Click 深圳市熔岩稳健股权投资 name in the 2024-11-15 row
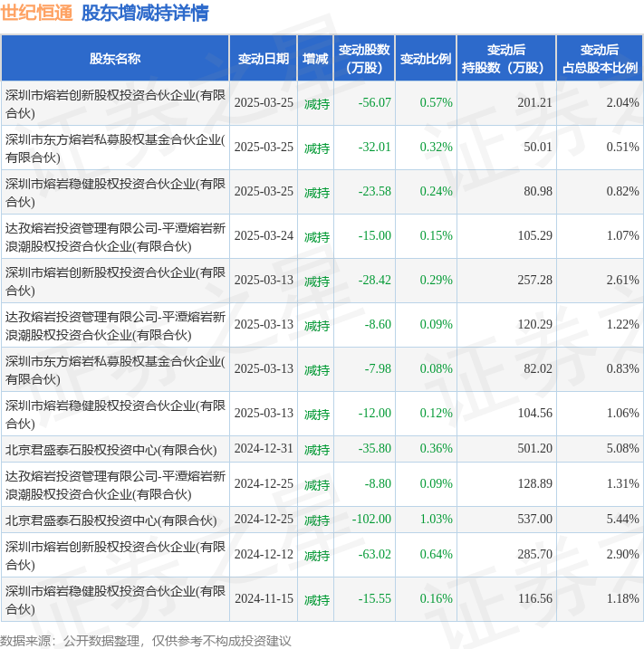The width and height of the screenshot is (644, 649). click(115, 600)
